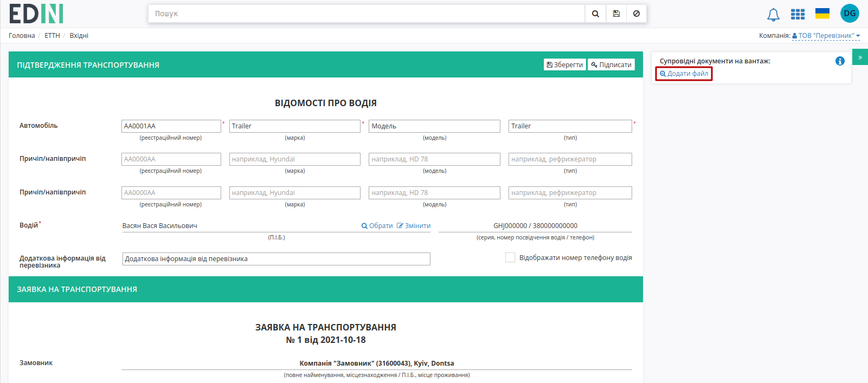868x383 pixels.
Task: Go to Головна breadcrumb
Action: click(22, 36)
